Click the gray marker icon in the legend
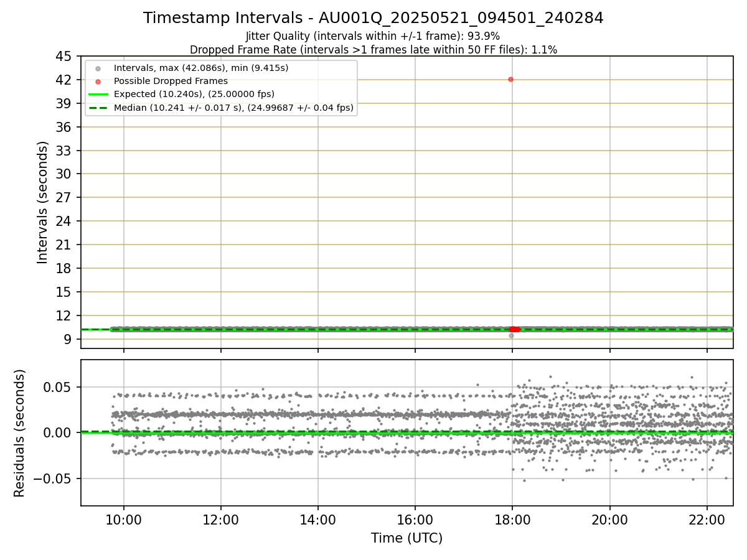This screenshot has height=560, width=747. [x=97, y=68]
